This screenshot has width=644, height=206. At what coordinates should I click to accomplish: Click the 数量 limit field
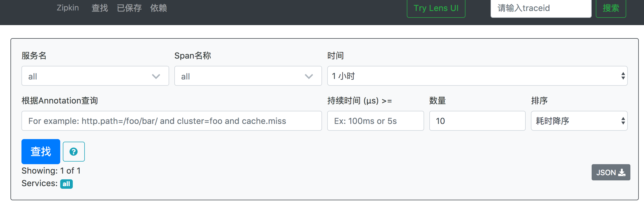477,121
